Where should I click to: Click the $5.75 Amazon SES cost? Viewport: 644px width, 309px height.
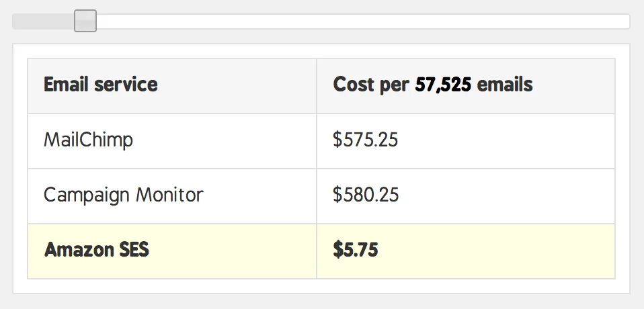[356, 250]
